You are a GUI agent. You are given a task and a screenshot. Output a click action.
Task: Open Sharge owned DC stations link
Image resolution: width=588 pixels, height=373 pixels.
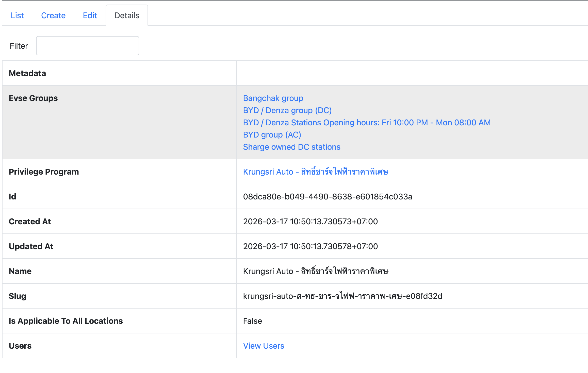tap(291, 147)
